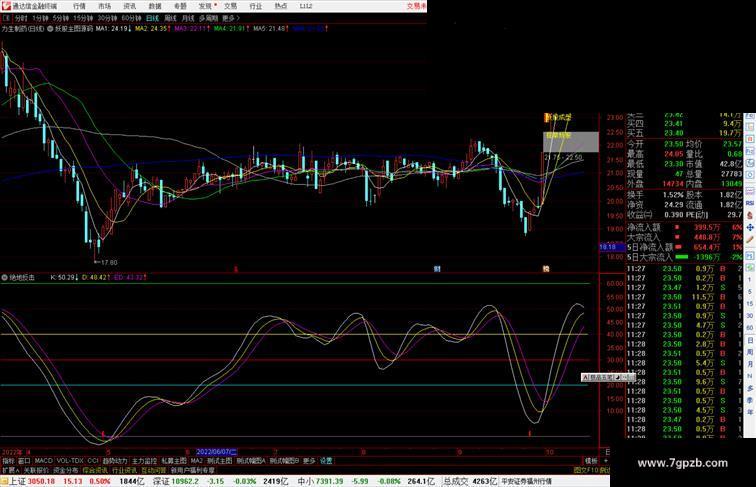Expand 更多 indicator options
756x487 pixels.
(309, 461)
